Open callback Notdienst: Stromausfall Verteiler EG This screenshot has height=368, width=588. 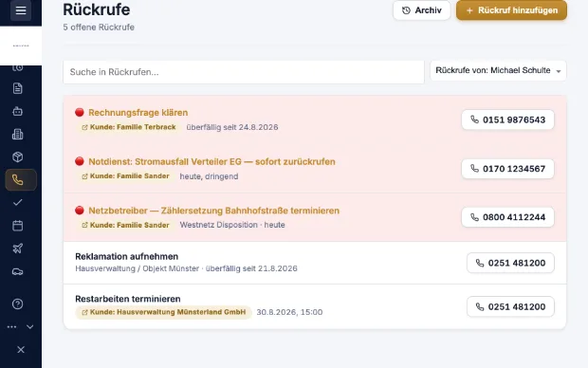pyautogui.click(x=211, y=161)
